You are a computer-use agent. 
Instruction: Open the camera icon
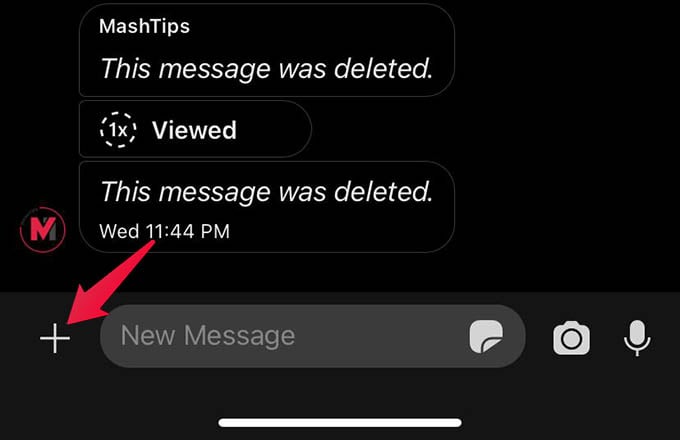click(x=571, y=338)
